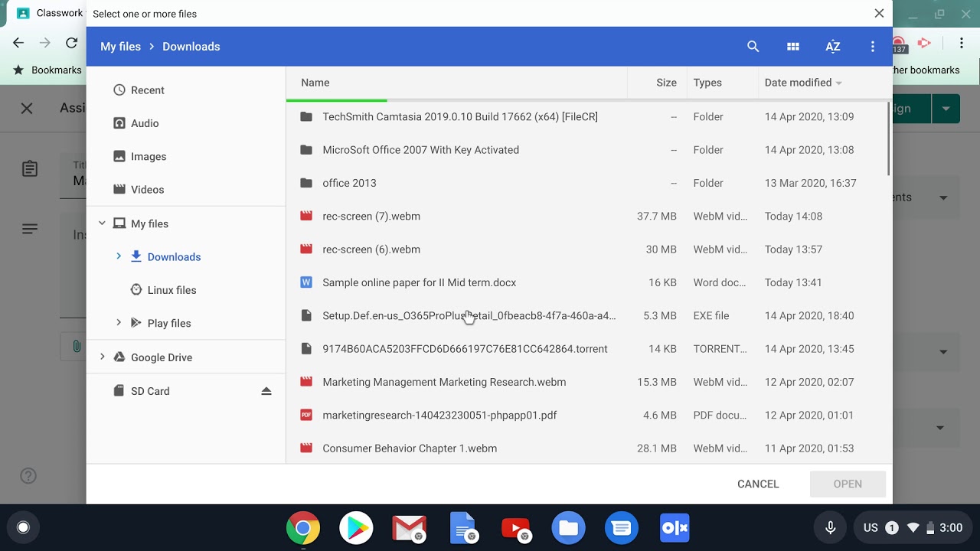
Task: Select the 9174B60ACA5203 torrent file
Action: (587, 349)
